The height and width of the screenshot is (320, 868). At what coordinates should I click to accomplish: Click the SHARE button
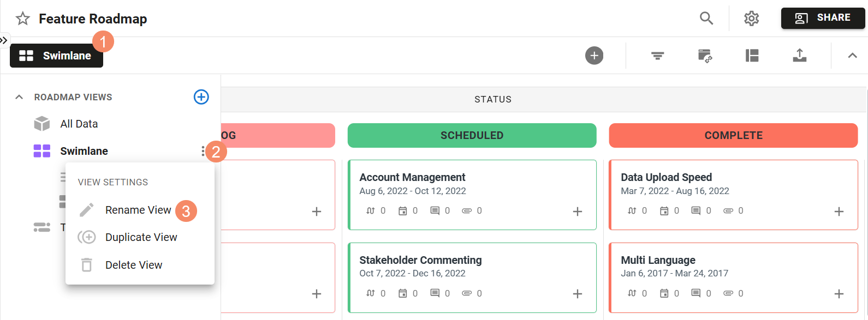(823, 18)
